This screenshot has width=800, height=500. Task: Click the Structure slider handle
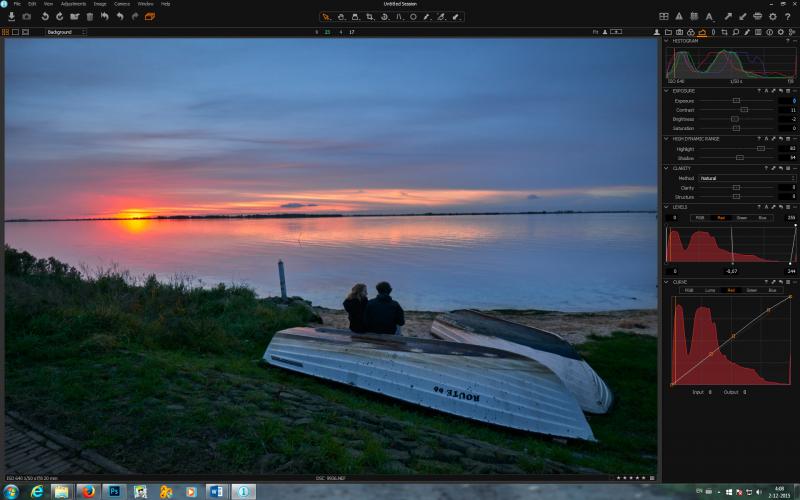[736, 196]
